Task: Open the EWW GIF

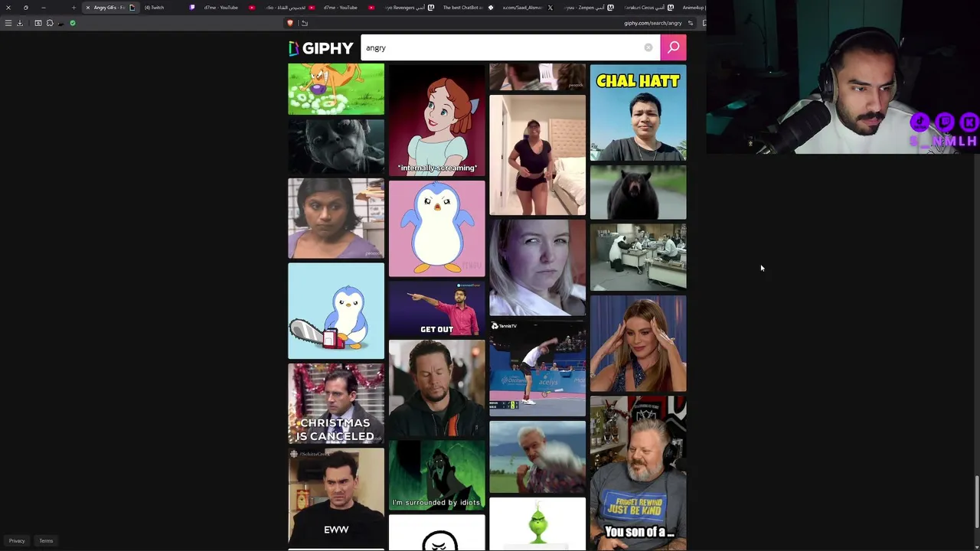Action: click(x=336, y=498)
